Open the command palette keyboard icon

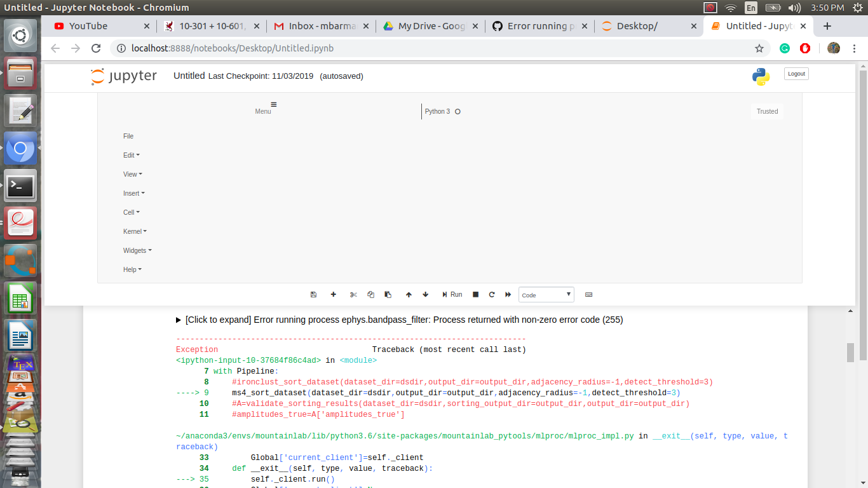588,294
